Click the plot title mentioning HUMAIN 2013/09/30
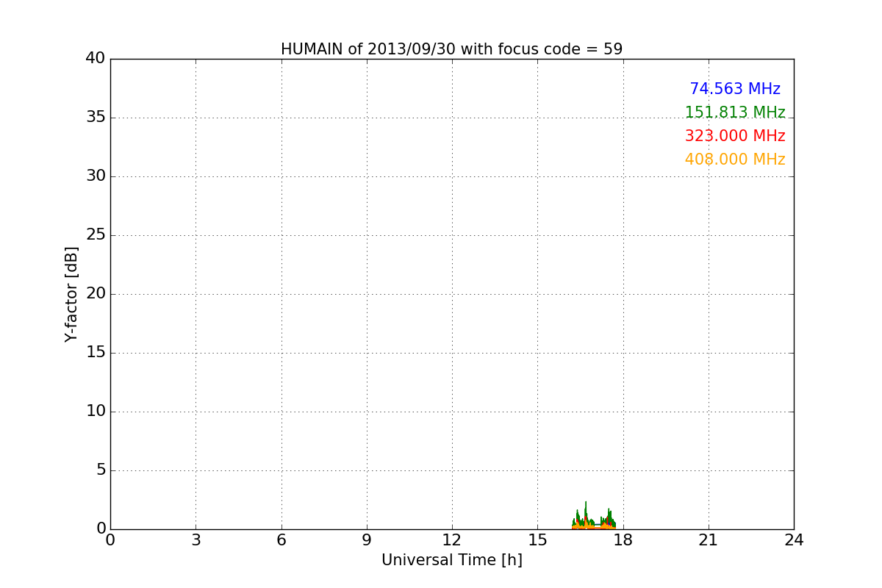 [451, 49]
